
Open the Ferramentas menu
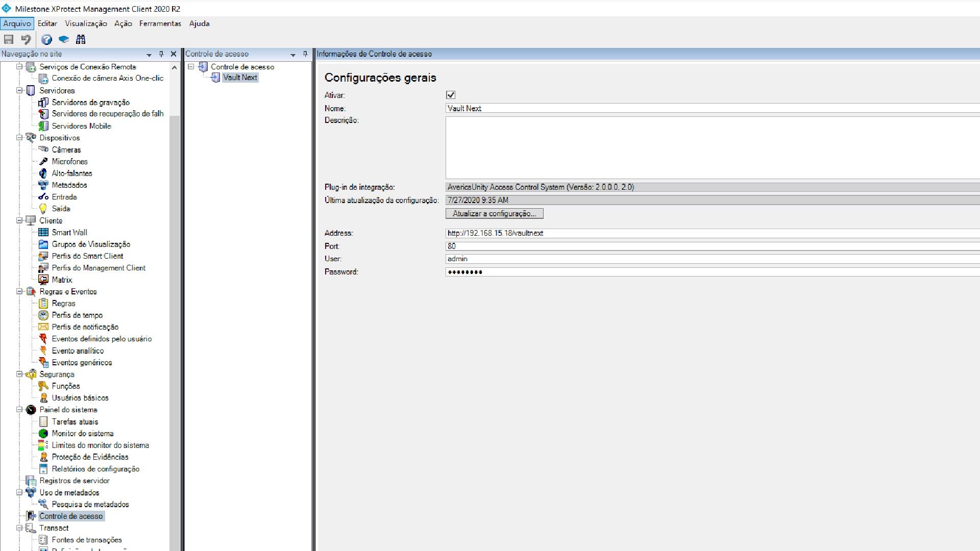pyautogui.click(x=160, y=23)
